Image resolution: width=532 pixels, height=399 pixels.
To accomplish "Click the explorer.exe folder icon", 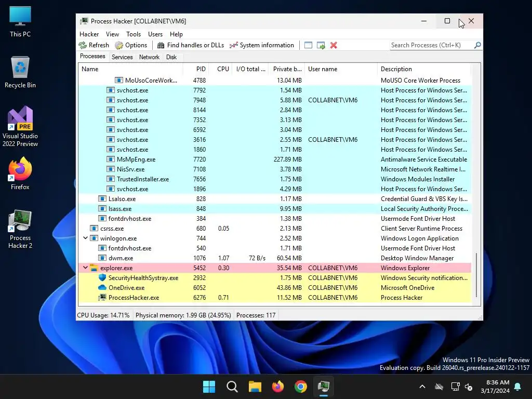I will click(94, 268).
